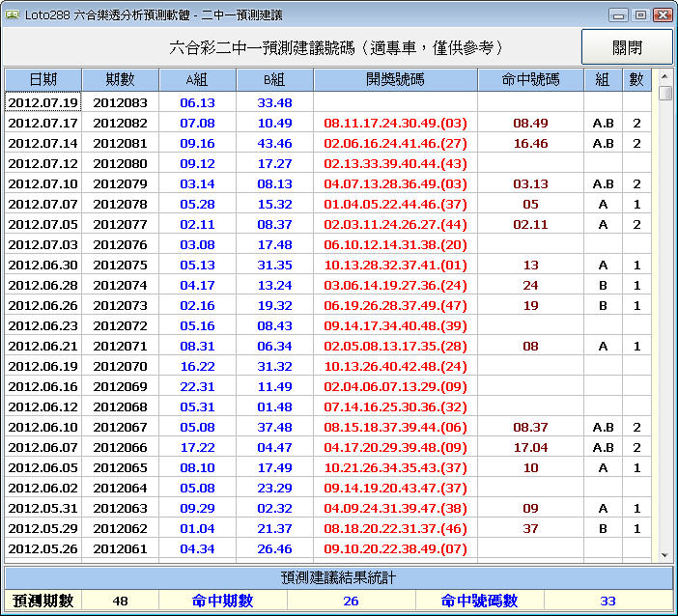
Task: Select the B組 column header
Action: [274, 79]
